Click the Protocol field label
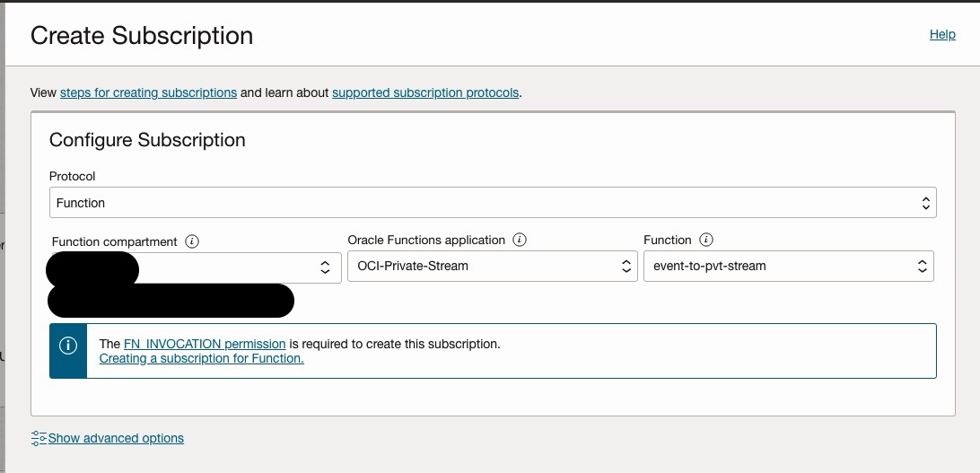 tap(73, 176)
